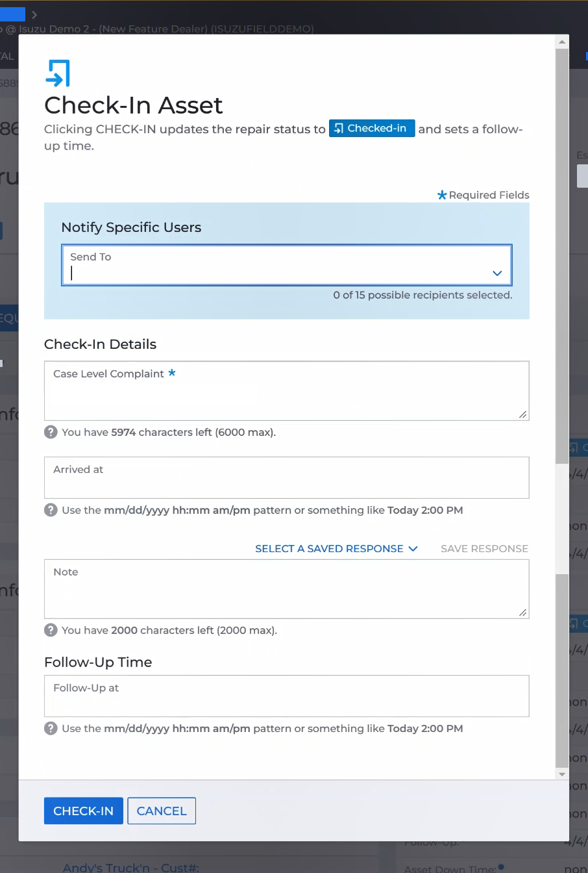Click the Required Fields asterisk icon
This screenshot has height=873, width=588.
[x=442, y=195]
